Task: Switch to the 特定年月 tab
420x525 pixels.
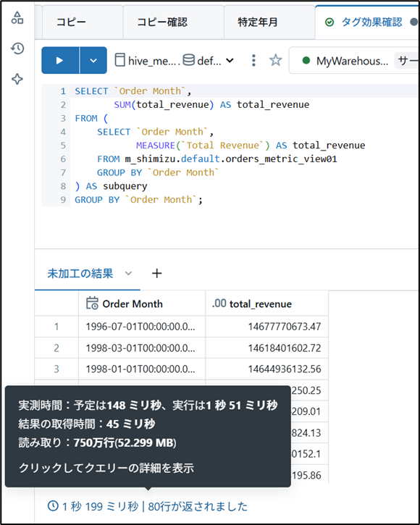Action: click(x=269, y=22)
